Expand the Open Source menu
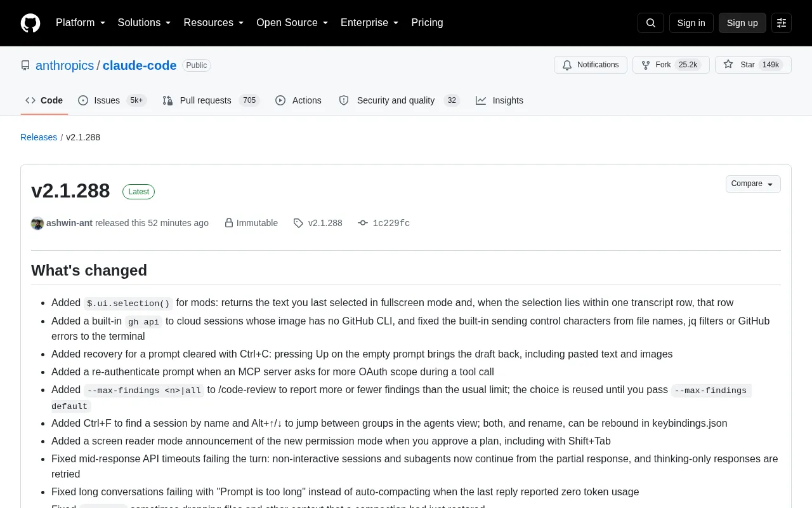 click(x=292, y=23)
